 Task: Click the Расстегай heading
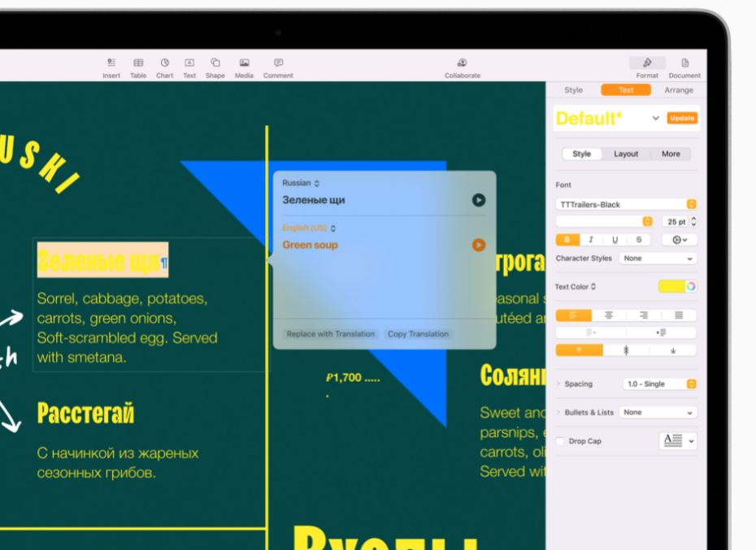click(x=86, y=413)
